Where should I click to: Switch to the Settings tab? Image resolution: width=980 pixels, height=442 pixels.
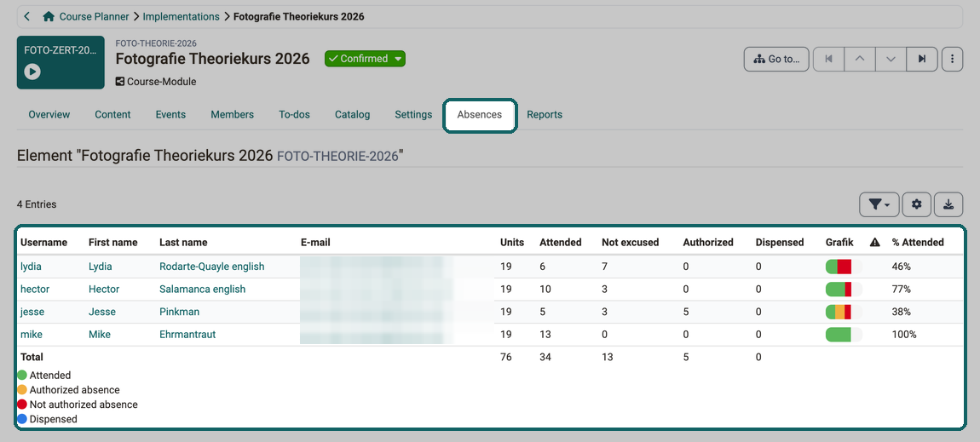click(x=413, y=115)
